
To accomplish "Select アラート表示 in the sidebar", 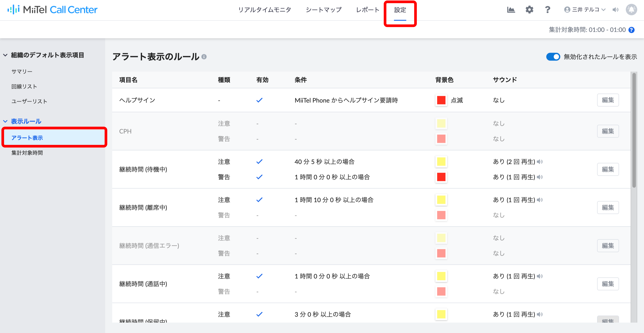I will tap(54, 138).
